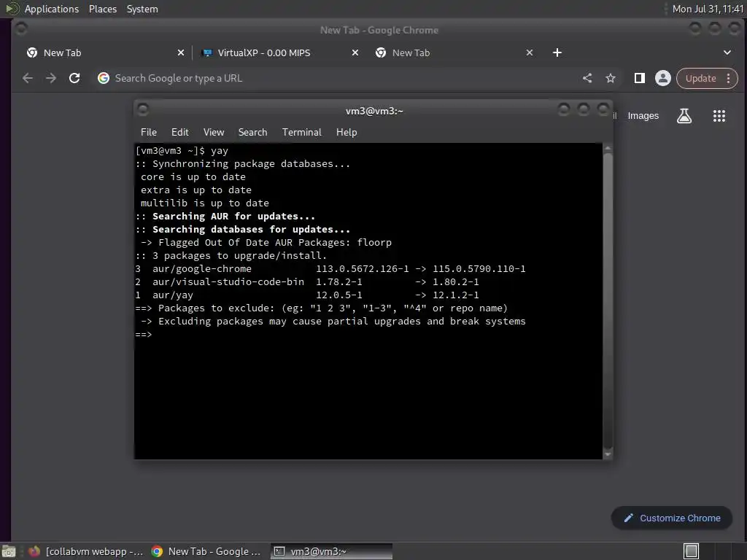Click Update button in Chrome toolbar
The width and height of the screenshot is (747, 560).
click(700, 79)
